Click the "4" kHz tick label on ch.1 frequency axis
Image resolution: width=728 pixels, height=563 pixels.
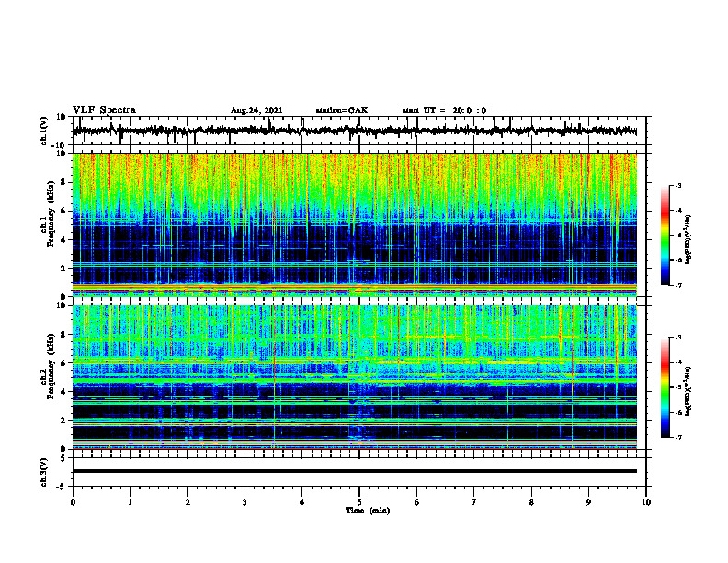pyautogui.click(x=64, y=240)
